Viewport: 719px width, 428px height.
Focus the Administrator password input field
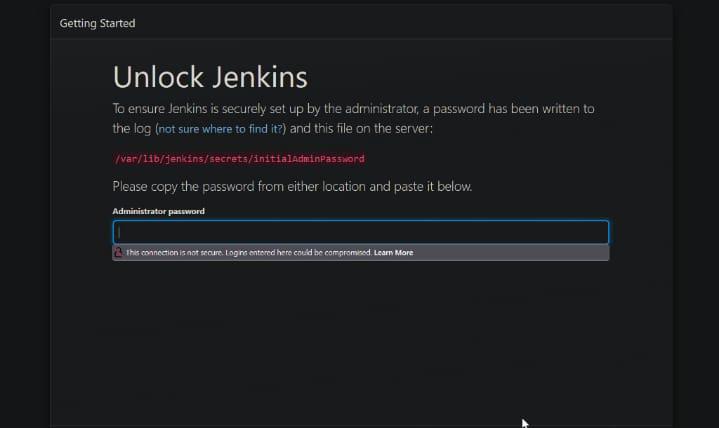360,232
